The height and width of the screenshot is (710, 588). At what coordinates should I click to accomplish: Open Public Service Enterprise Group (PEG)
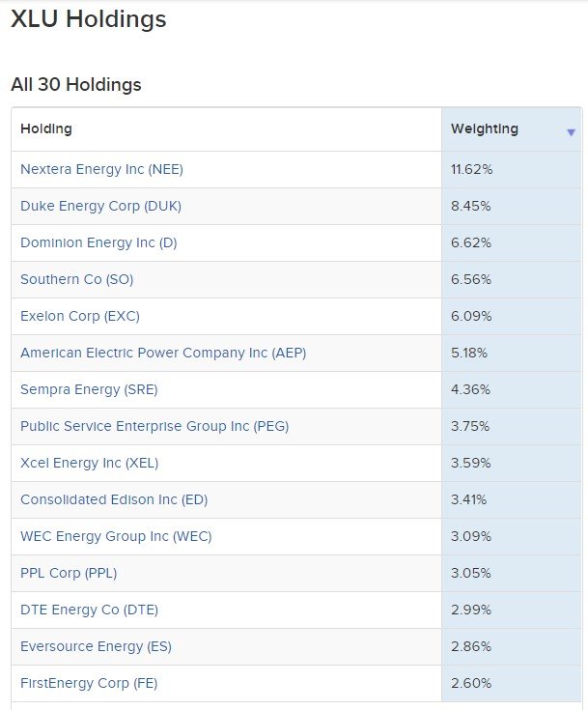point(154,426)
